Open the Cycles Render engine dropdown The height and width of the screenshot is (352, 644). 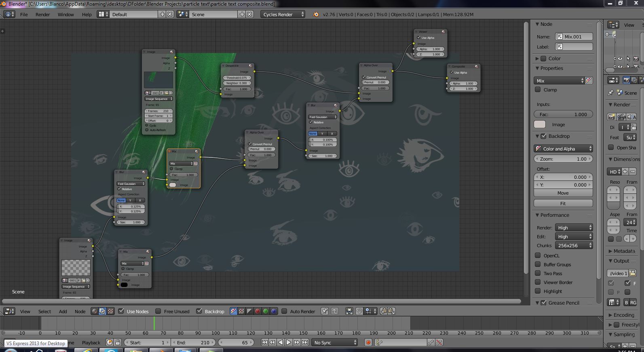pos(283,14)
